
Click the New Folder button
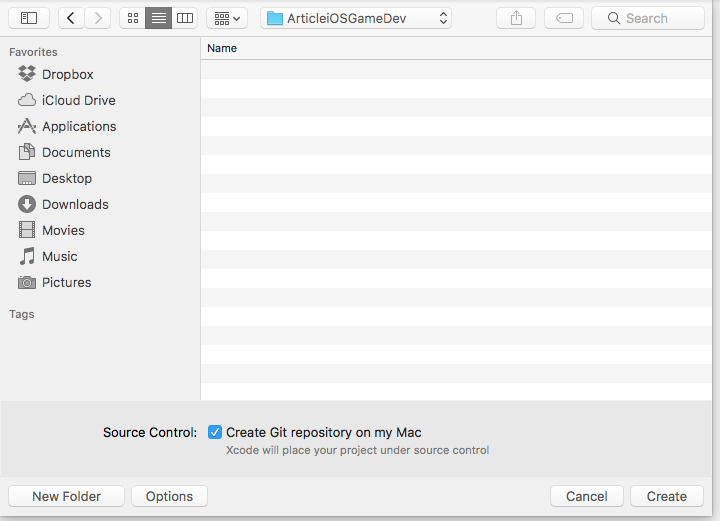click(66, 496)
